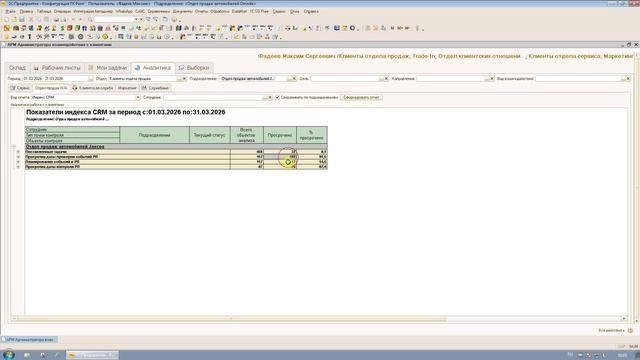Click the % просрочено column header

(x=311, y=135)
